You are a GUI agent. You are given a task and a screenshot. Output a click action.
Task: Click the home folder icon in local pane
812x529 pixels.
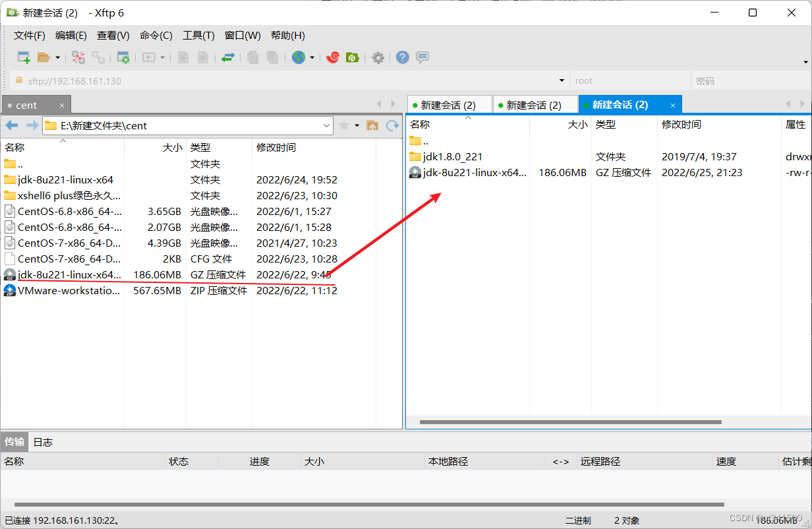tap(372, 125)
